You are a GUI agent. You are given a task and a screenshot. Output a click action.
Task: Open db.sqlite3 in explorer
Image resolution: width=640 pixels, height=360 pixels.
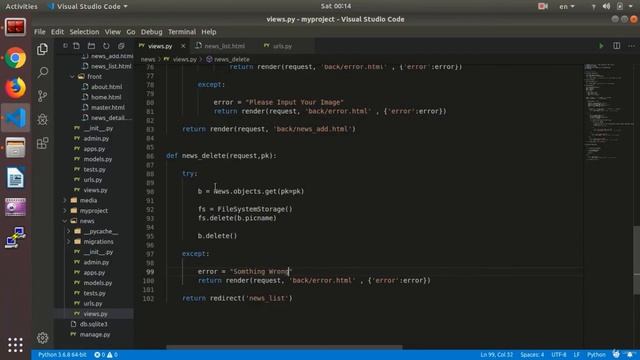click(x=93, y=324)
